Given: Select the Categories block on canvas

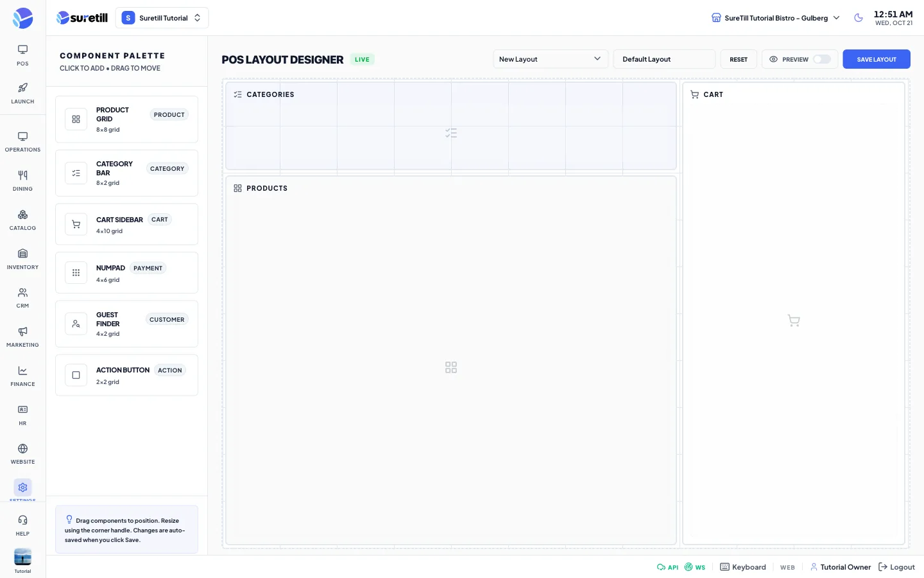Looking at the screenshot, I should coord(451,126).
